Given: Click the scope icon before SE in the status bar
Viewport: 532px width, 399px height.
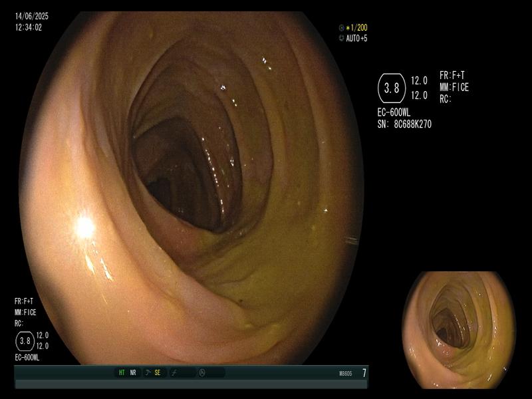Looking at the screenshot, I should [x=148, y=372].
